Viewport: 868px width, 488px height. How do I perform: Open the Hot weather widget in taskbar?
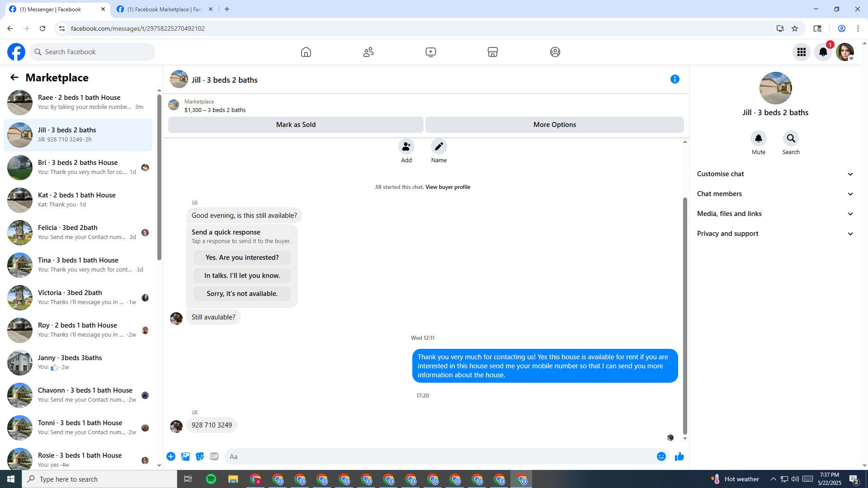tap(735, 479)
